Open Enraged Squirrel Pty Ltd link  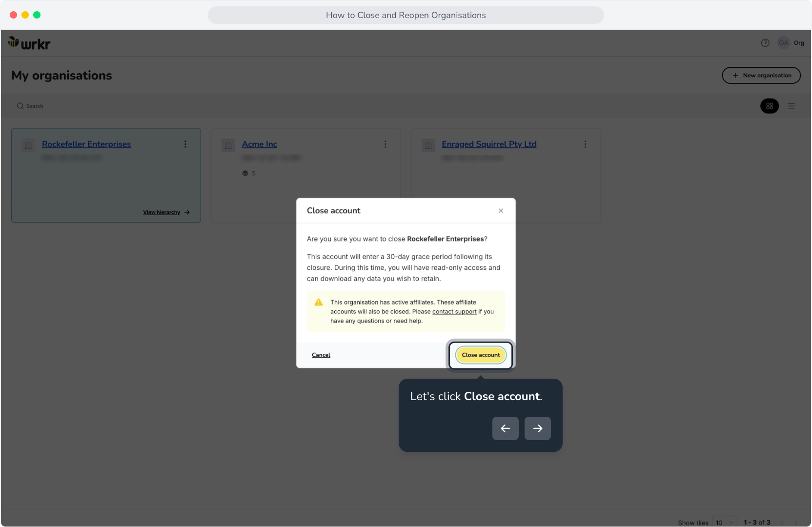489,144
